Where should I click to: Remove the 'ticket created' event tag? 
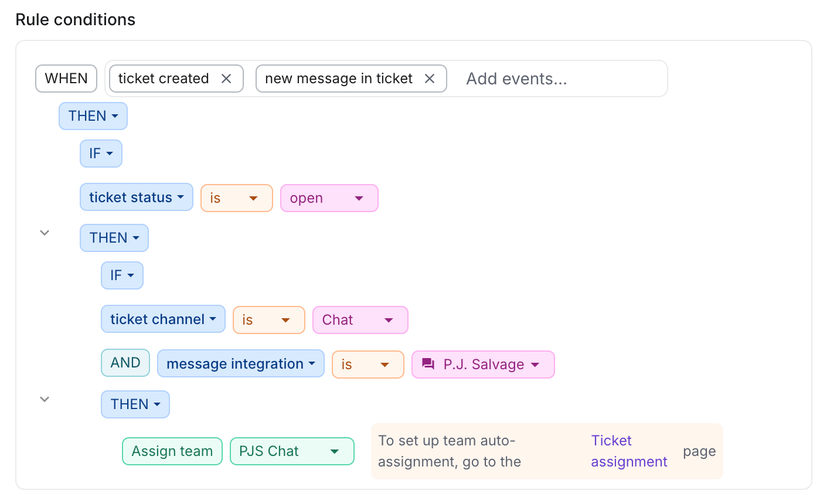point(226,79)
